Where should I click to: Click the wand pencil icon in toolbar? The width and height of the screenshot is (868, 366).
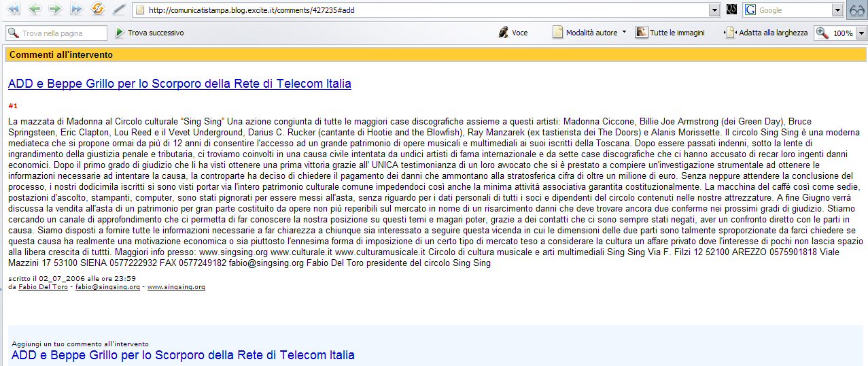click(x=119, y=10)
